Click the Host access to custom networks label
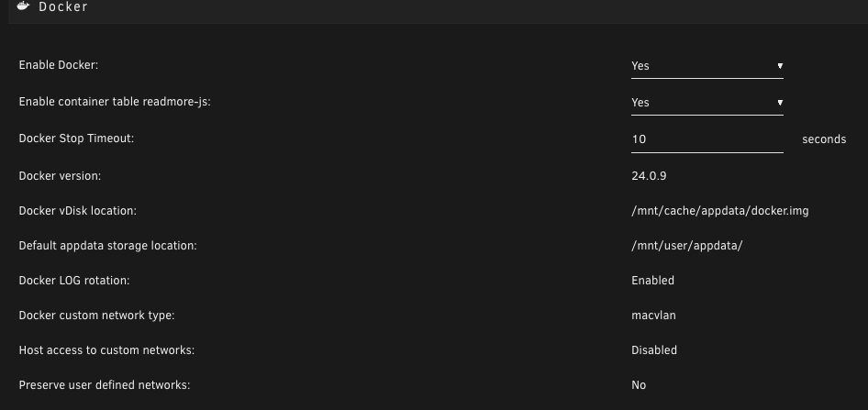Viewport: 868px width, 410px height. pos(106,350)
